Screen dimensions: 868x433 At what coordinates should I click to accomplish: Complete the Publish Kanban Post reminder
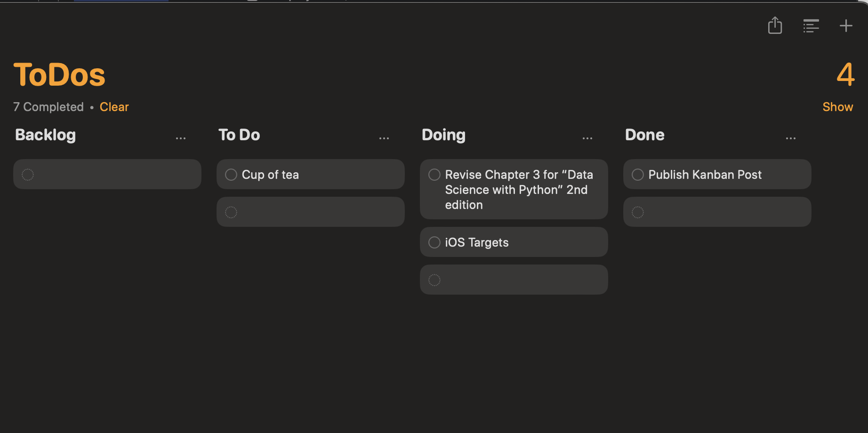pyautogui.click(x=637, y=174)
